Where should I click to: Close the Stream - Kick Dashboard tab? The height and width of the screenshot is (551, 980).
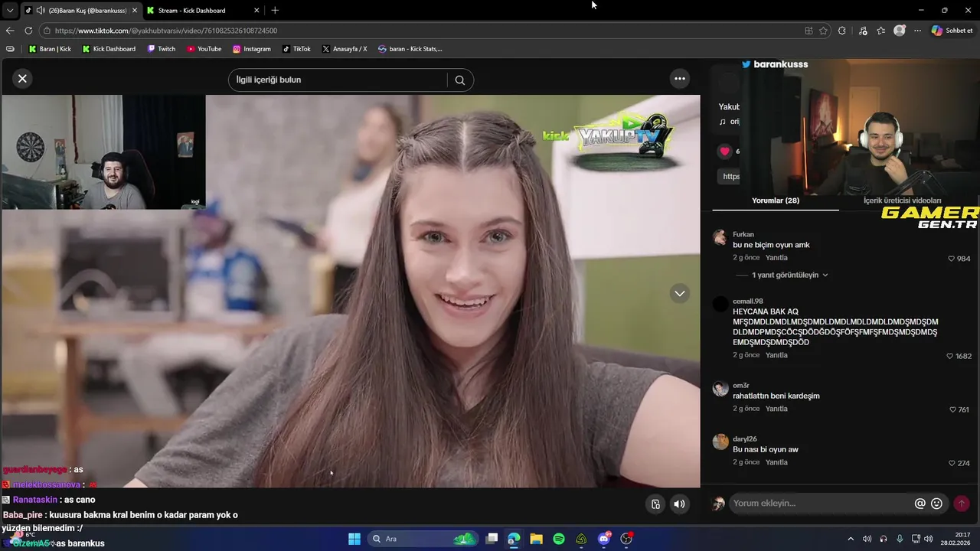256,11
